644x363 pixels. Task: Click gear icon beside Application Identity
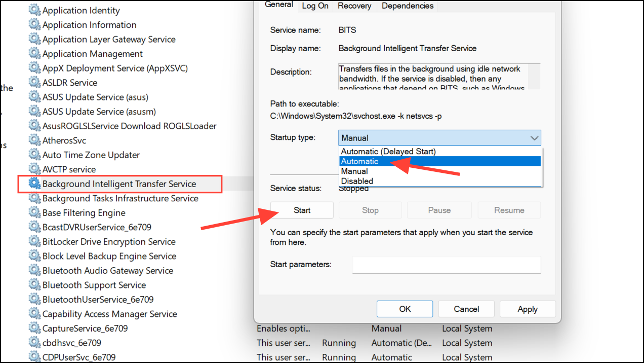click(34, 10)
